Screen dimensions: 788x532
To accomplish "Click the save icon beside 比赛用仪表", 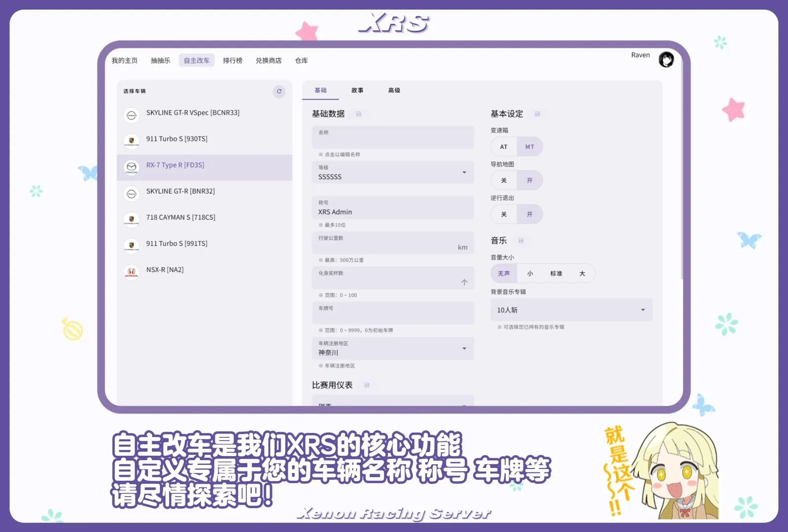I will click(x=367, y=385).
